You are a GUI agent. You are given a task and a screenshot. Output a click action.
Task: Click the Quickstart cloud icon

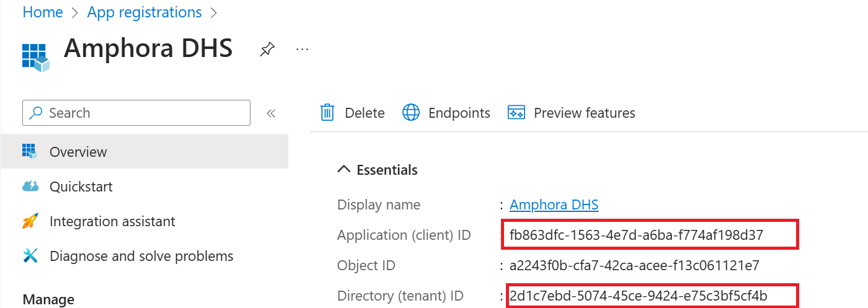[x=30, y=187]
